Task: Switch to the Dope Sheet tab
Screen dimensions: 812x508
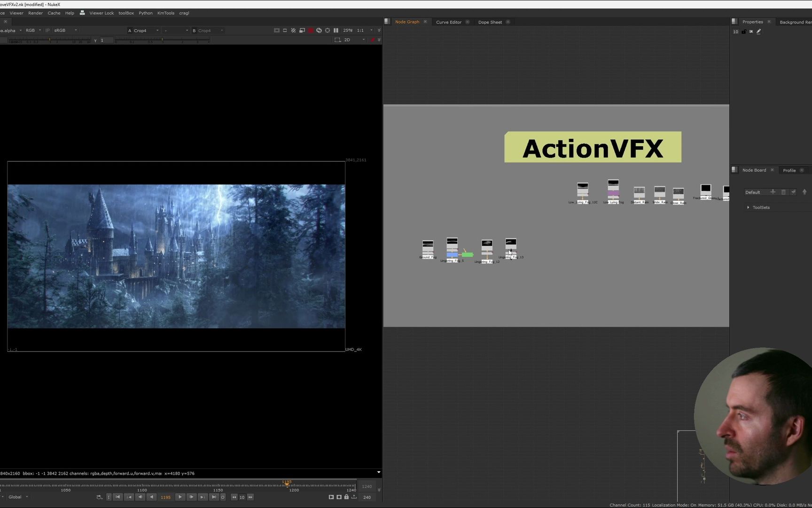Action: (x=490, y=22)
